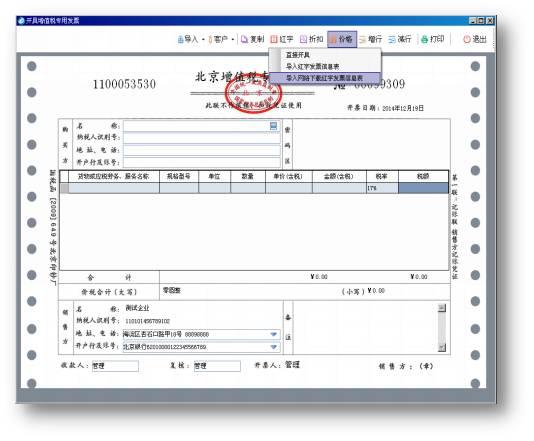Select 导入网络下载红字发票信息表 menu entry
The image size is (534, 441).
pos(325,78)
